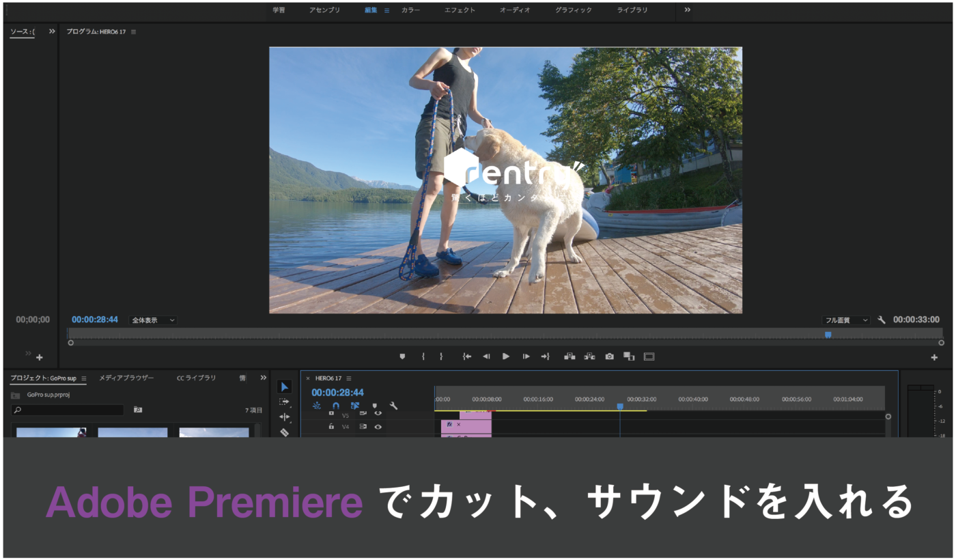
Task: Toggle V4 sync lock
Action: [363, 426]
